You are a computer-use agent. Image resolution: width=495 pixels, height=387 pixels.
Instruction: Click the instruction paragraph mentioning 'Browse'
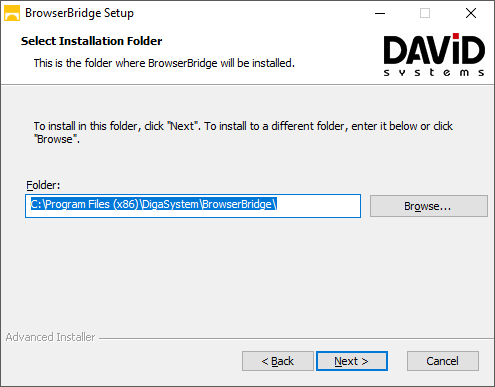click(x=243, y=132)
